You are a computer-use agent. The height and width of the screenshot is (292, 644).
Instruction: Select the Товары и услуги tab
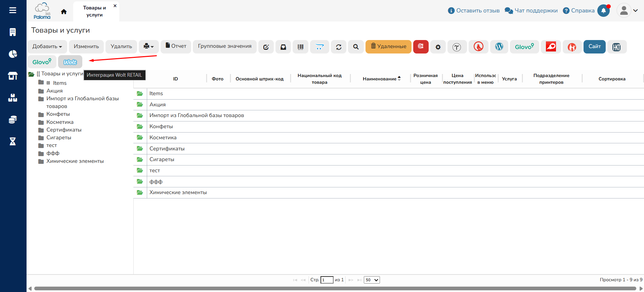pos(94,11)
